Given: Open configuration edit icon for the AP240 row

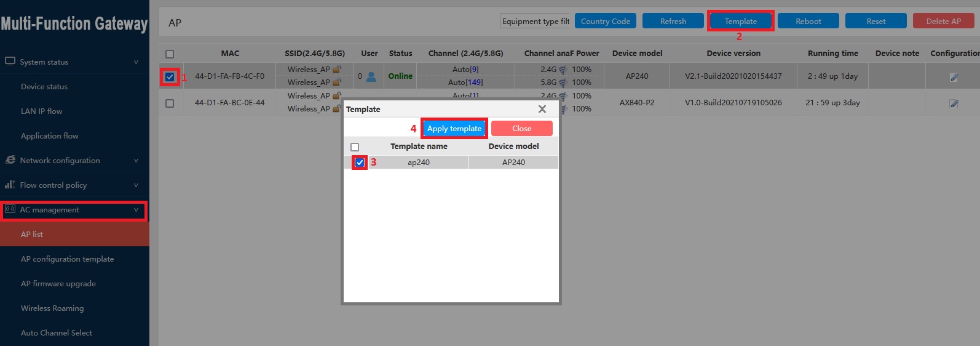Looking at the screenshot, I should 954,77.
